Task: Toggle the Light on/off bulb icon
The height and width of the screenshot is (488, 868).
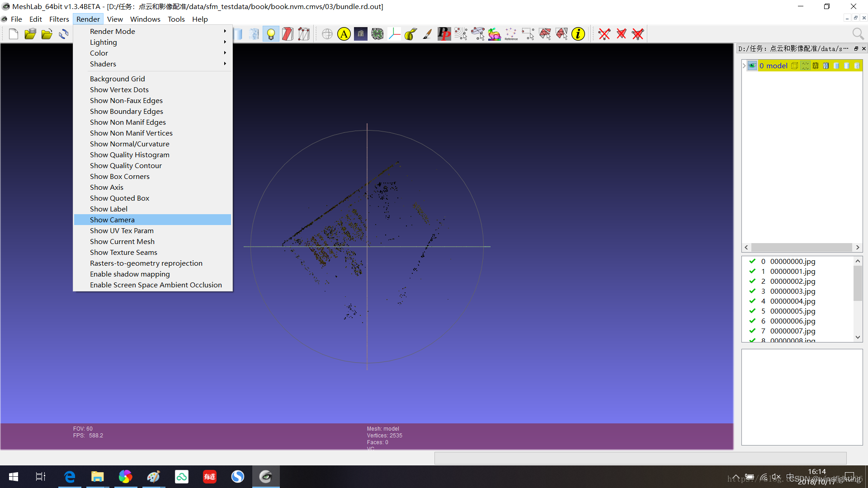Action: (270, 34)
